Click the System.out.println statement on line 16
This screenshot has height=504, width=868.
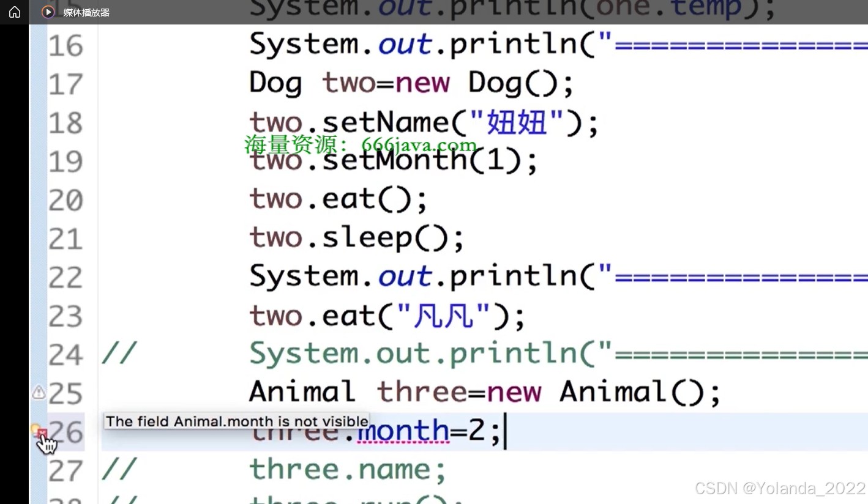coord(558,45)
